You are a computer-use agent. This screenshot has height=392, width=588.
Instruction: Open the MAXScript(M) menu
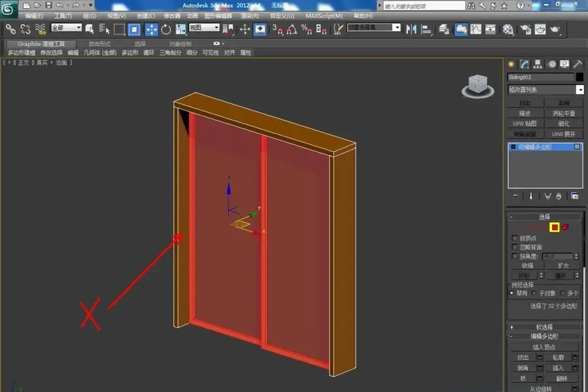coord(324,16)
